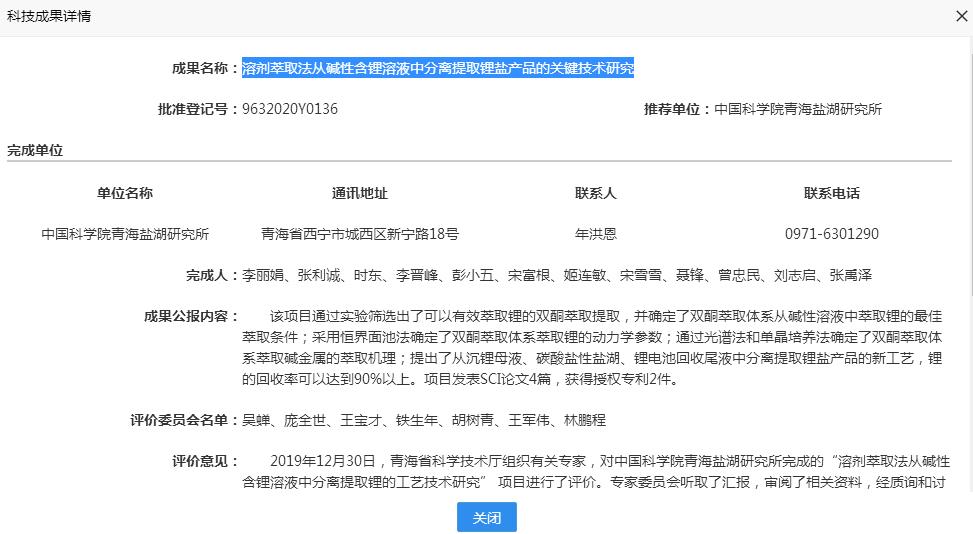Click the phone number 0971-6301290
This screenshot has width=973, height=534.
click(x=832, y=234)
